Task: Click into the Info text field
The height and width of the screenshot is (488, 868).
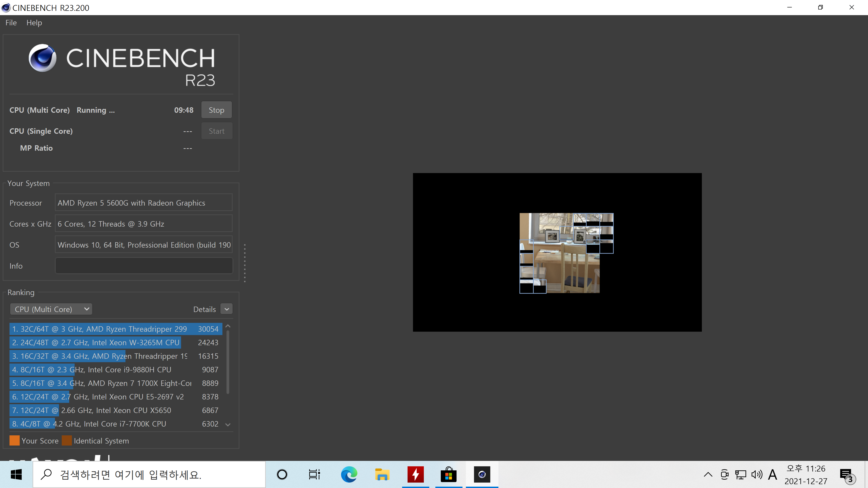Action: pos(144,266)
